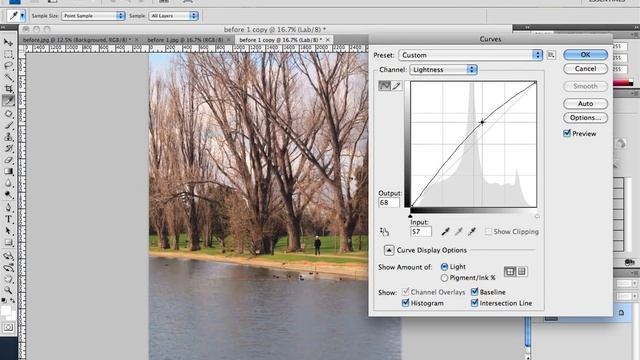Select the 3D Orbit camera tool
This screenshot has height=360, width=640.
tap(8, 268)
